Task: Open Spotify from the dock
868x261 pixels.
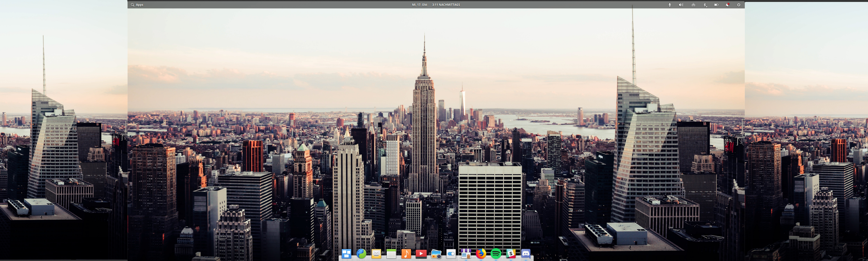Action: [x=496, y=253]
